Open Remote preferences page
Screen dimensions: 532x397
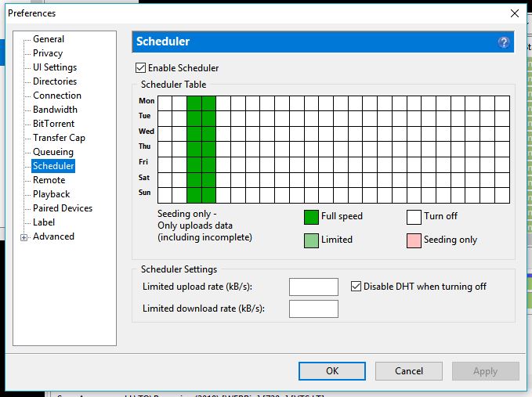click(49, 180)
